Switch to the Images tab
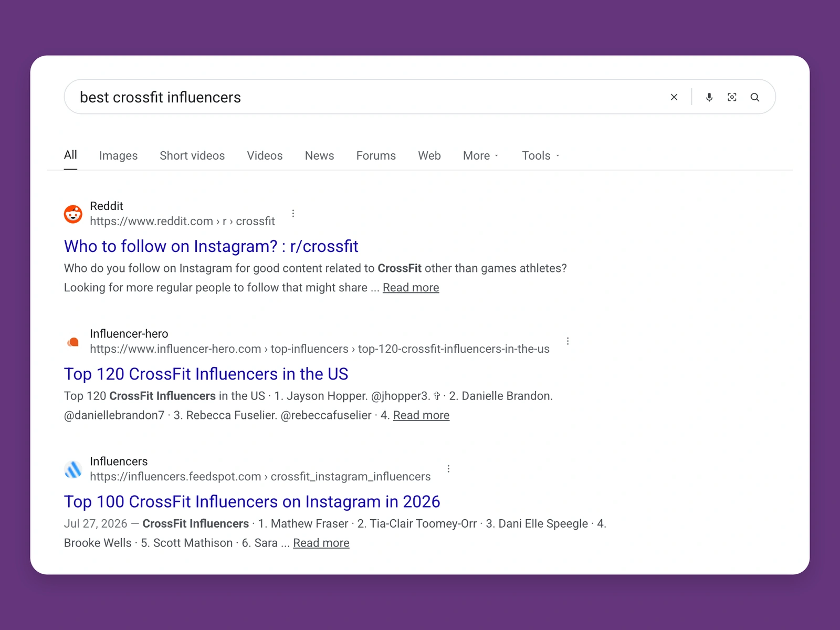The height and width of the screenshot is (630, 840). point(118,155)
